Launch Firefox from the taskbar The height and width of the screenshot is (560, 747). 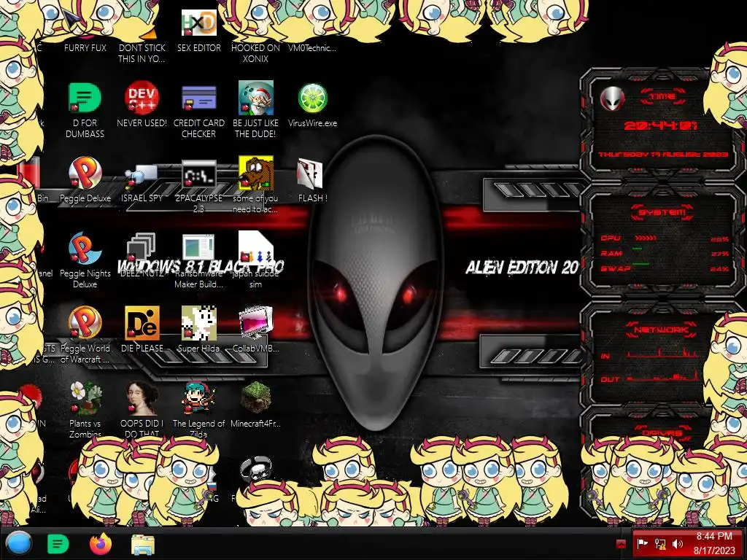pyautogui.click(x=101, y=544)
